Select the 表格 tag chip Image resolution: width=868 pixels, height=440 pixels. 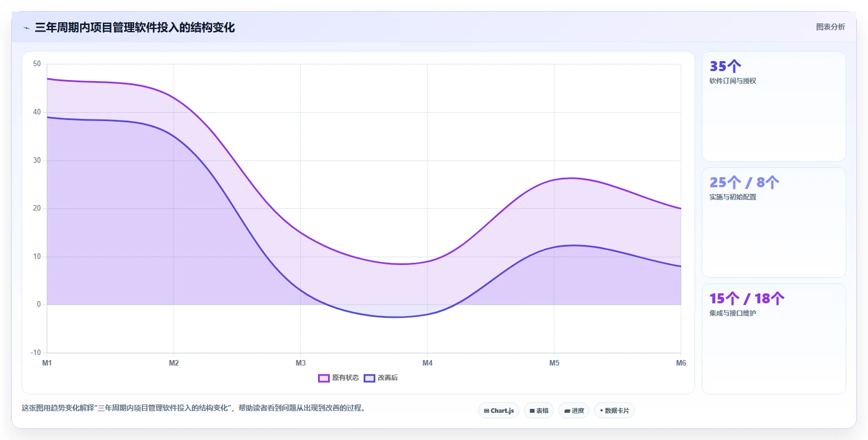[x=539, y=411]
